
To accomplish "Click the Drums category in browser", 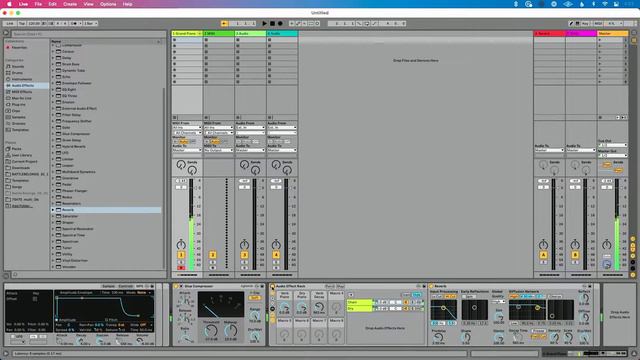I will (x=17, y=73).
